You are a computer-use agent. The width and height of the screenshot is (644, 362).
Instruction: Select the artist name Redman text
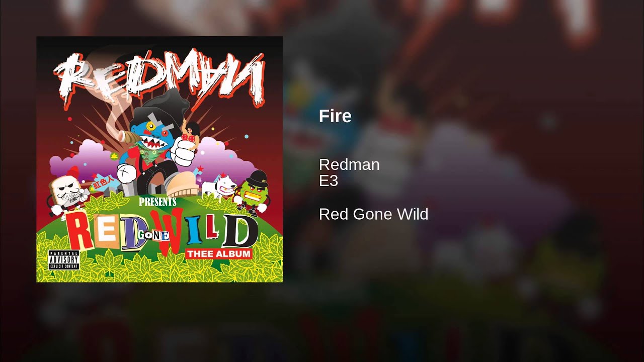[349, 164]
